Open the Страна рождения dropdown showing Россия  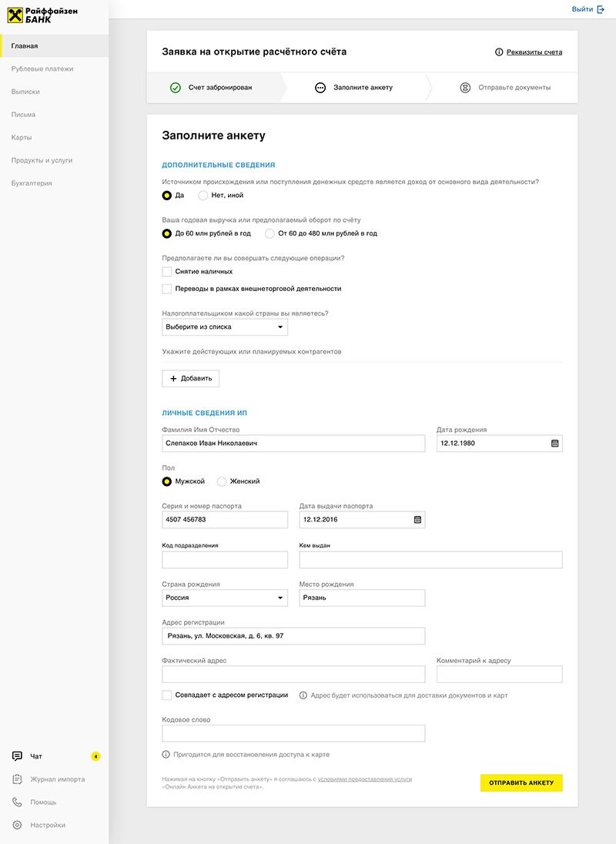click(225, 598)
